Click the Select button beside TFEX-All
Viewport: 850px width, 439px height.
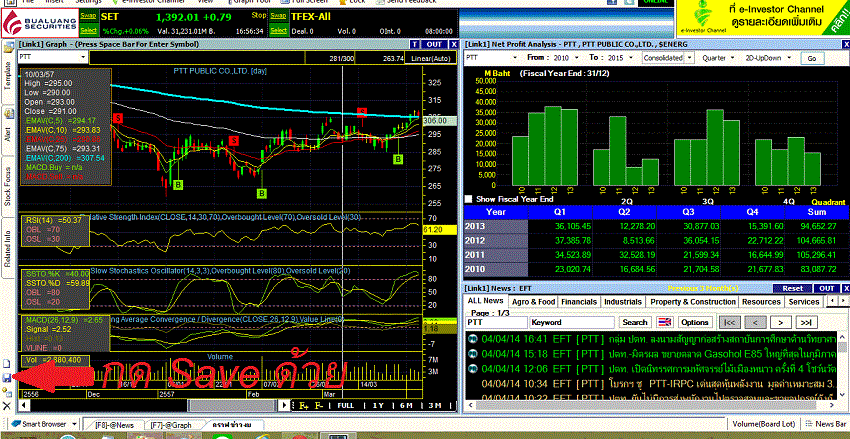278,31
